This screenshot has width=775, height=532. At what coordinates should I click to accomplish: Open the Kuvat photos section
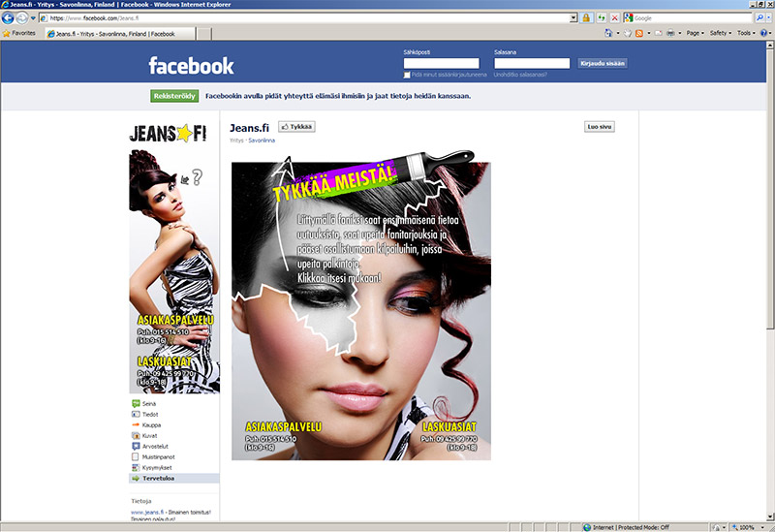coord(149,436)
